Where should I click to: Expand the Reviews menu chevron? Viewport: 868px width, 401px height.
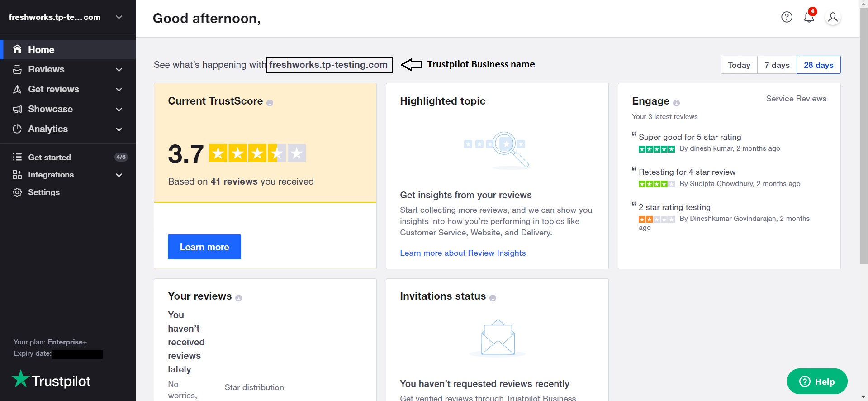pos(119,69)
